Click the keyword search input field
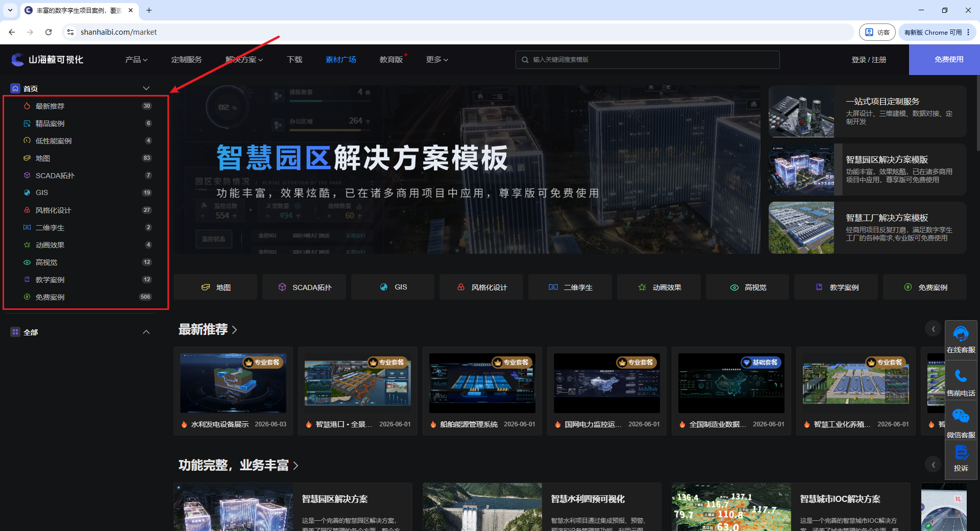Image resolution: width=980 pixels, height=531 pixels. [x=648, y=60]
